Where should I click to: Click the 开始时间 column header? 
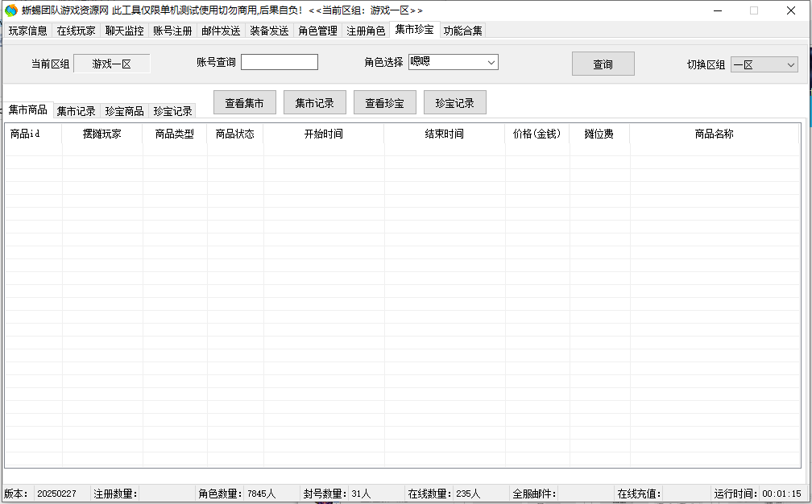[323, 134]
